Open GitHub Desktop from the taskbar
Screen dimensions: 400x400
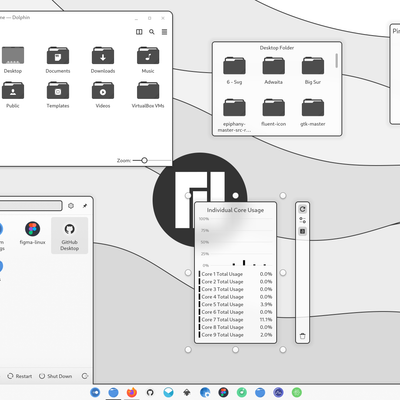[150, 392]
